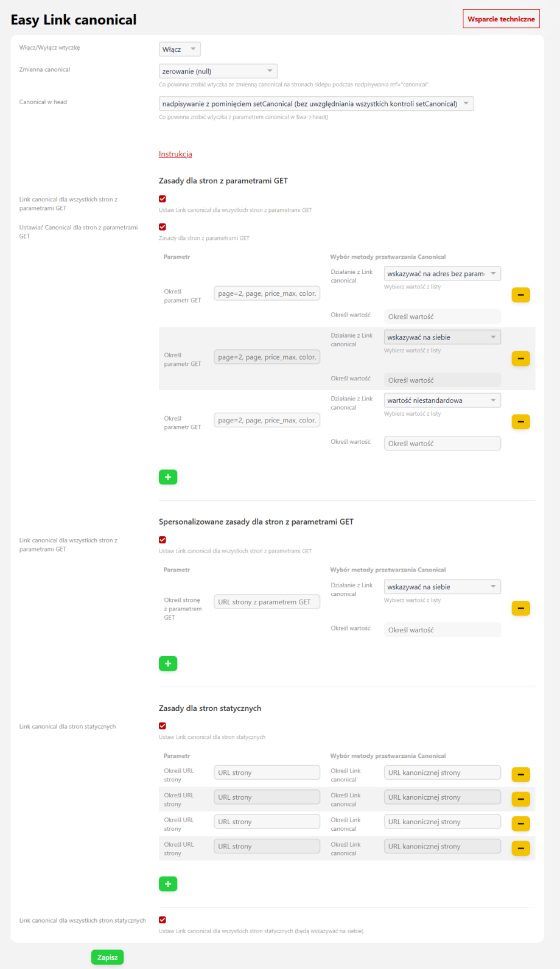The image size is (560, 969).
Task: Open the 'Instrukcja' link
Action: click(x=175, y=154)
